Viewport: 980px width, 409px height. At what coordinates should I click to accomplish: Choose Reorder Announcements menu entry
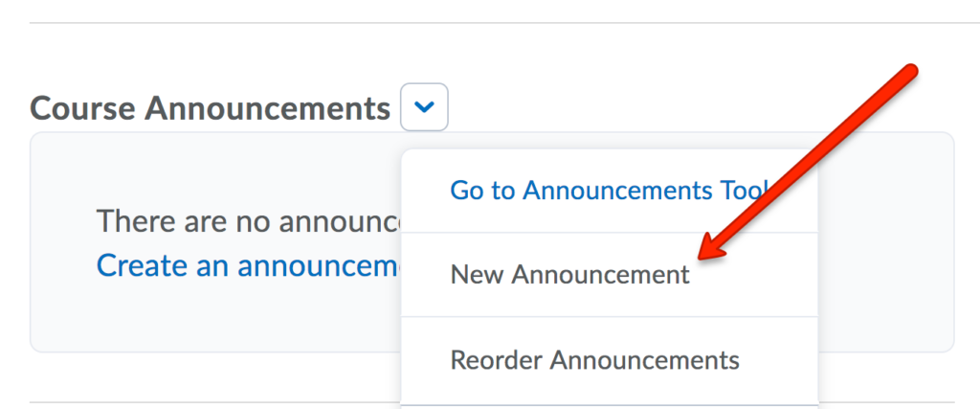594,360
